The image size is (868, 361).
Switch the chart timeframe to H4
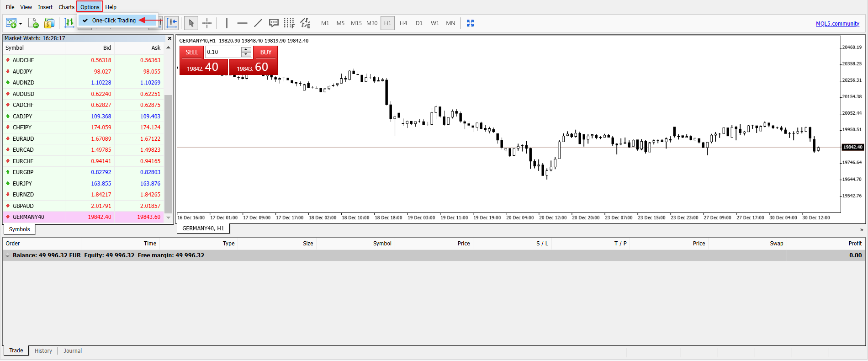click(403, 23)
